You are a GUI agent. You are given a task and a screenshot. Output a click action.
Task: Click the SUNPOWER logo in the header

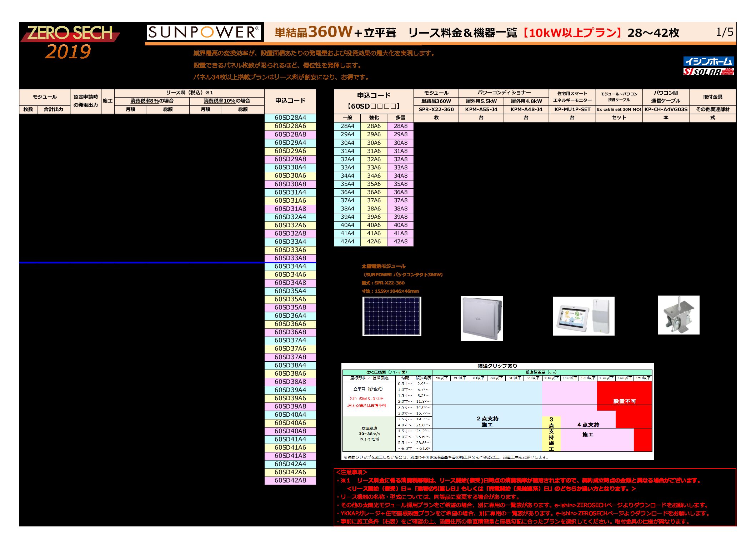(x=203, y=33)
